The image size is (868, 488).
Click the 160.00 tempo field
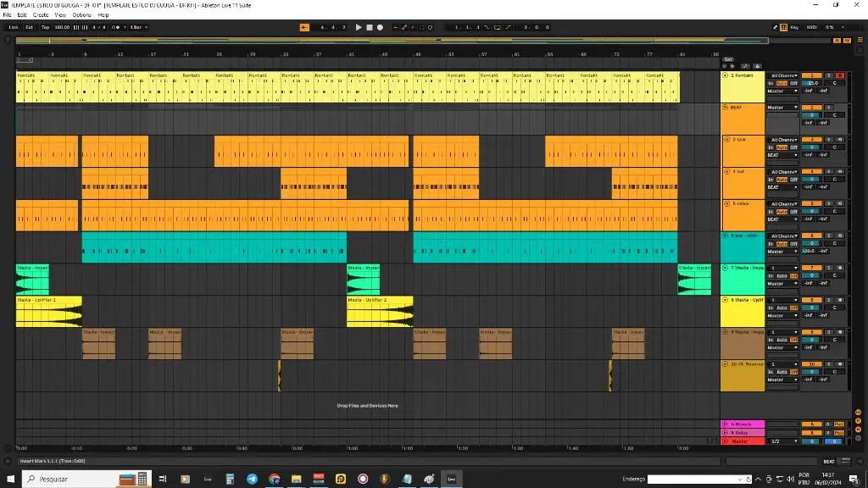point(62,27)
